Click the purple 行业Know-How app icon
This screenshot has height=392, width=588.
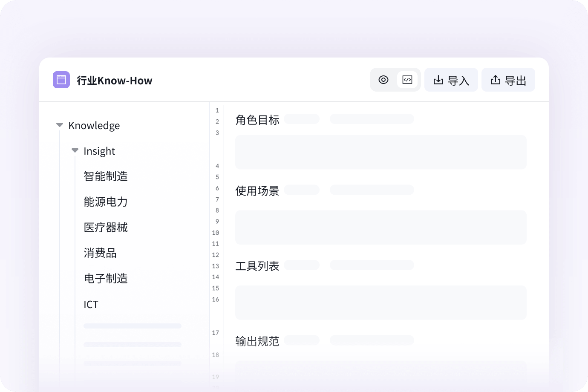point(61,80)
